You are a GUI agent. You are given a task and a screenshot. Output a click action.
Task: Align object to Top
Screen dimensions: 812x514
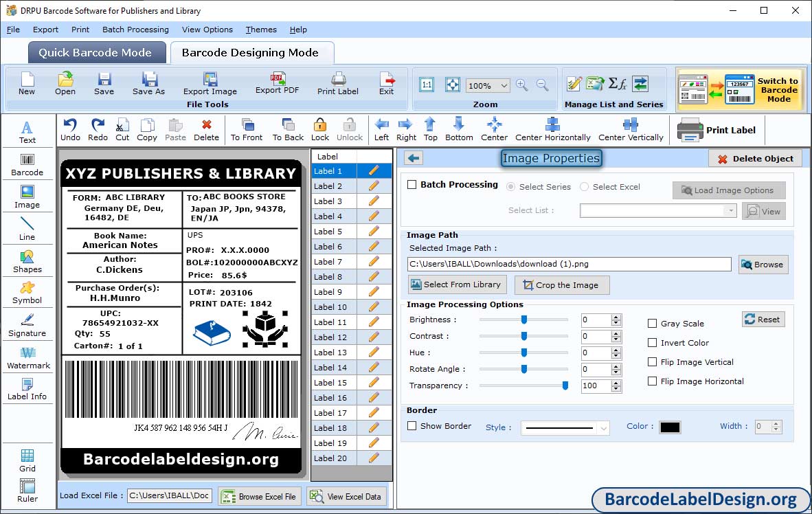[x=430, y=130]
